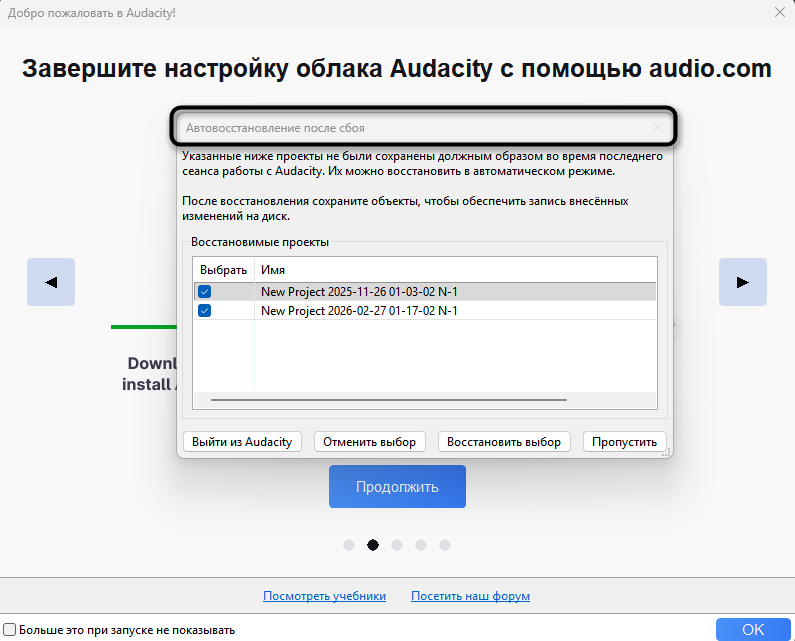Image resolution: width=795 pixels, height=641 pixels.
Task: Go to the previous welcome slide arrow
Action: (51, 282)
